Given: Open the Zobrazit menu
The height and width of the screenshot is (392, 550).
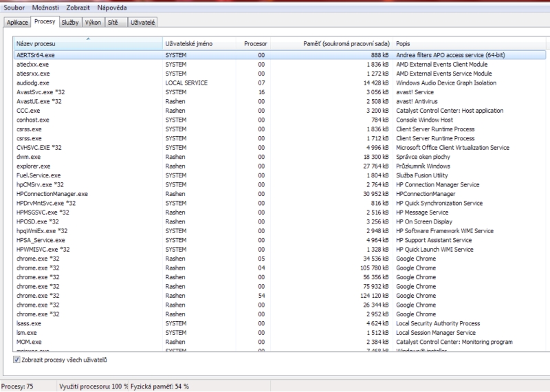Looking at the screenshot, I should click(x=78, y=8).
